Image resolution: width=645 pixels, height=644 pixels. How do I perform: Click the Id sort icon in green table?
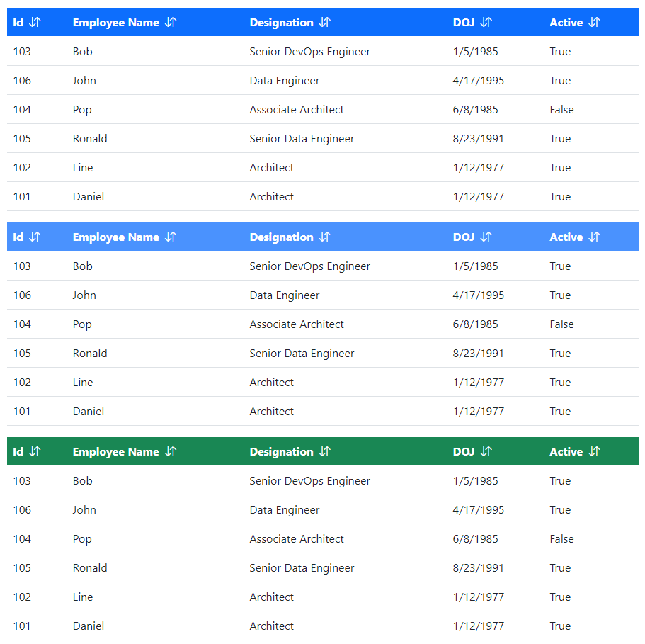pyautogui.click(x=34, y=451)
